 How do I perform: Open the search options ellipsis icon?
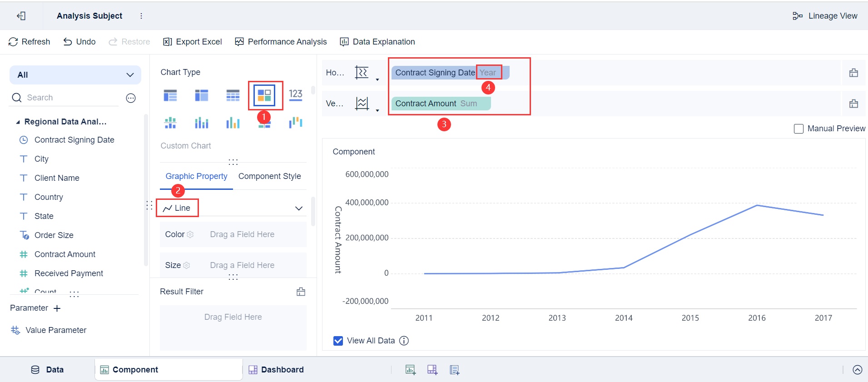click(x=131, y=98)
